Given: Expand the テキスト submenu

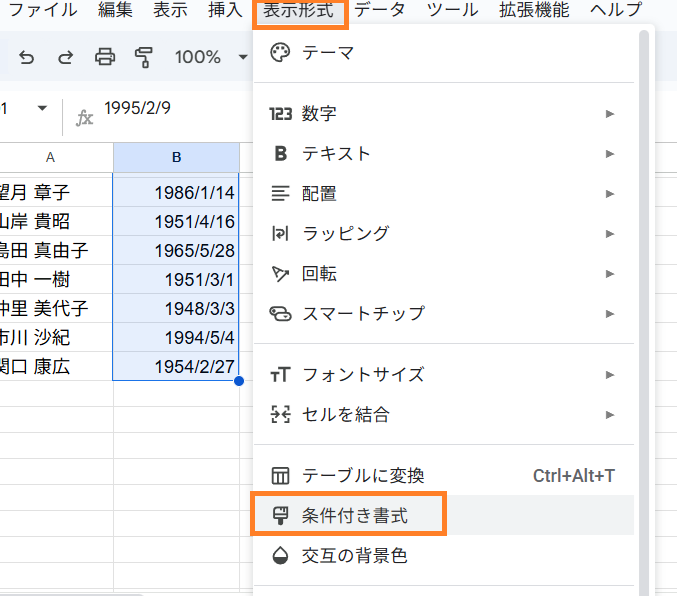Looking at the screenshot, I should point(336,154).
